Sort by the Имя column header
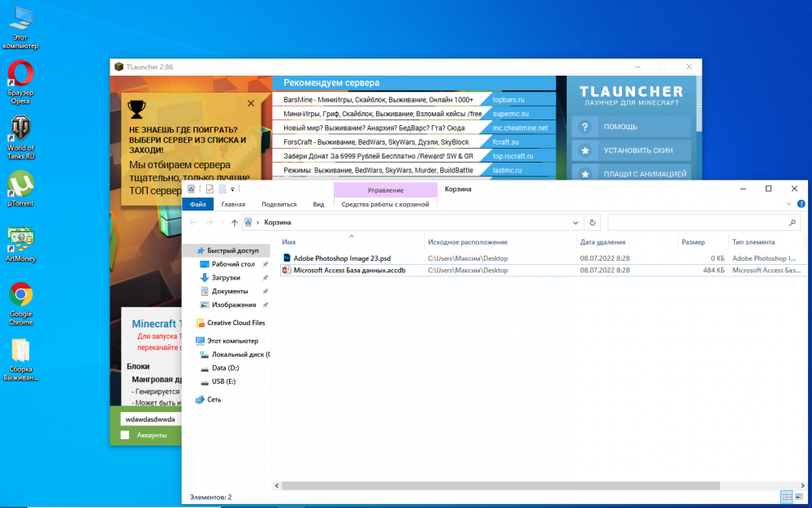Screen dimensions: 812x508 click(351, 242)
